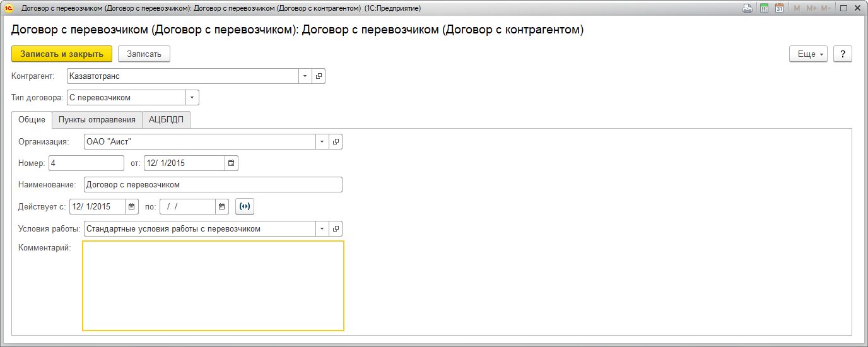Open the calculator from title bar

click(x=764, y=8)
